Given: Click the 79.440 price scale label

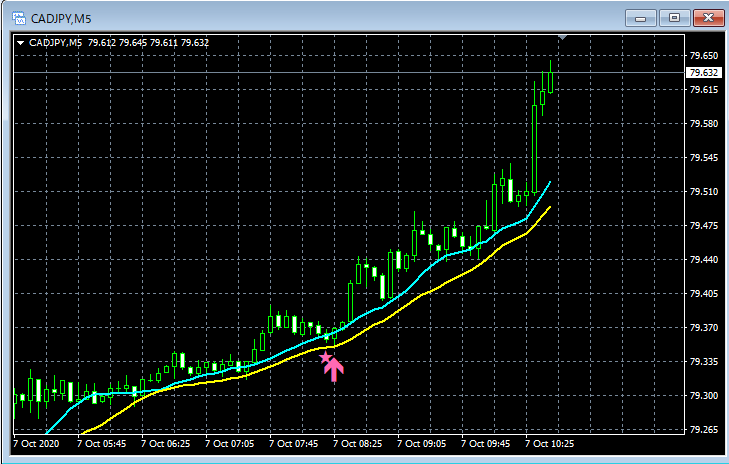Looking at the screenshot, I should (703, 259).
